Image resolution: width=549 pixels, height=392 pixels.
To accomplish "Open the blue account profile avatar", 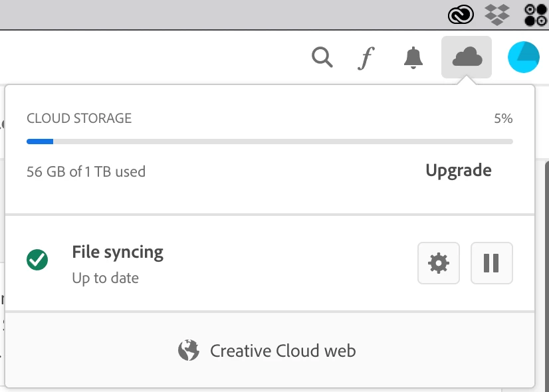I will click(x=524, y=57).
